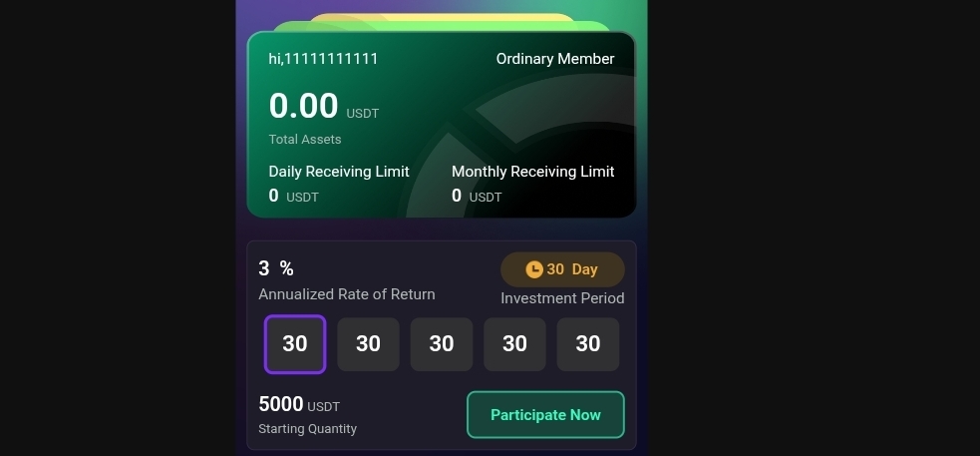Tap the Total Assets caption
The image size is (980, 456).
(x=305, y=140)
